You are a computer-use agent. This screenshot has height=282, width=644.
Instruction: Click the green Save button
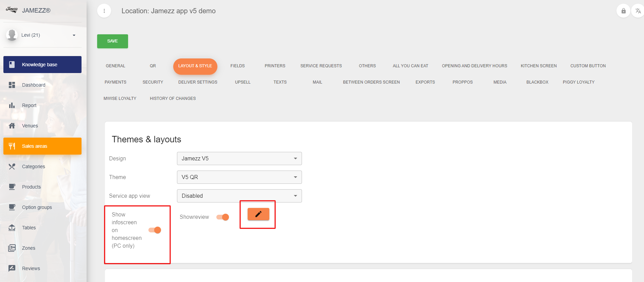(x=112, y=41)
